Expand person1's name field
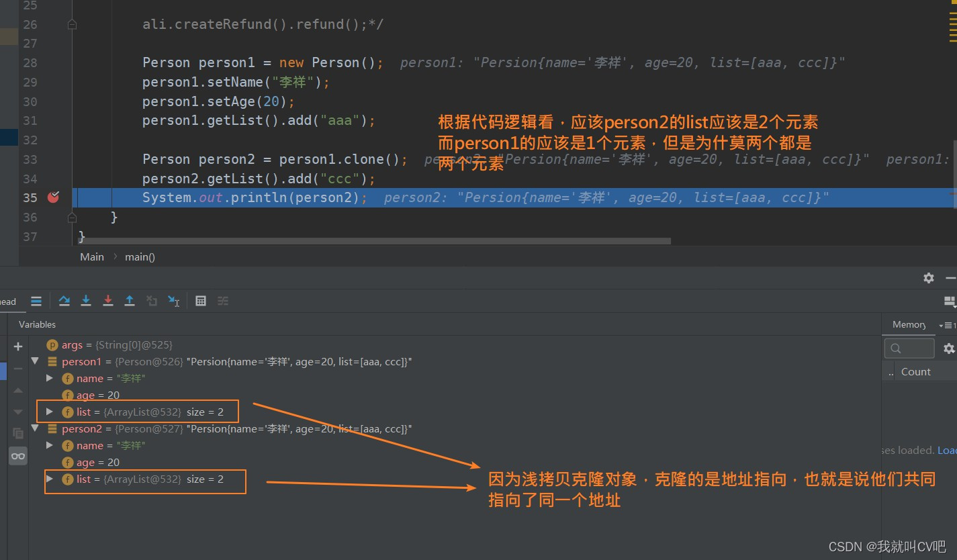This screenshot has height=560, width=957. [50, 378]
